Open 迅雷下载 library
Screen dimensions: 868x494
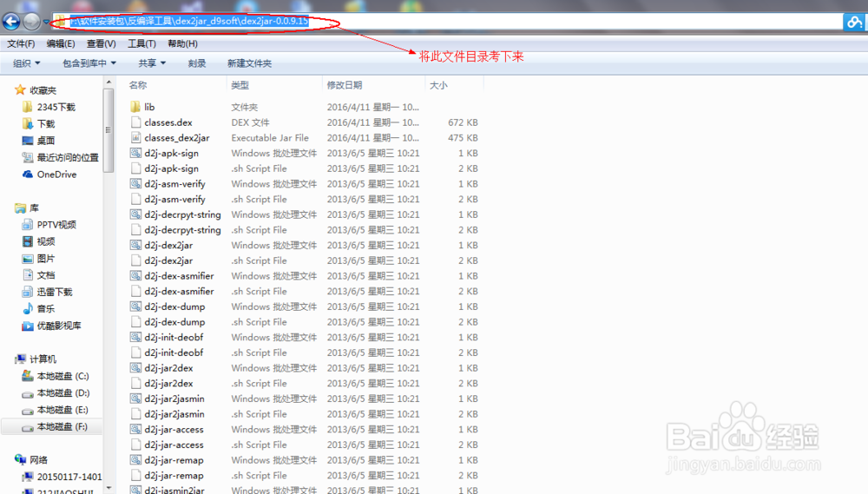[47, 292]
